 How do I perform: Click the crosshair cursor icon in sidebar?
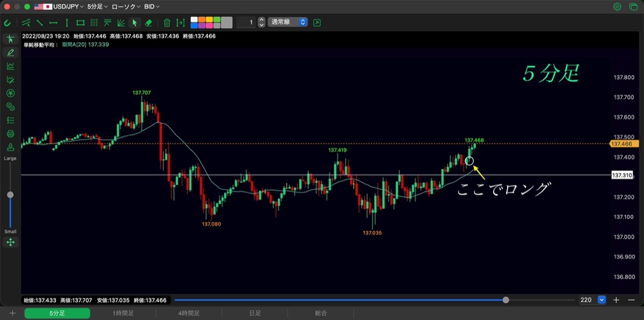(x=10, y=39)
